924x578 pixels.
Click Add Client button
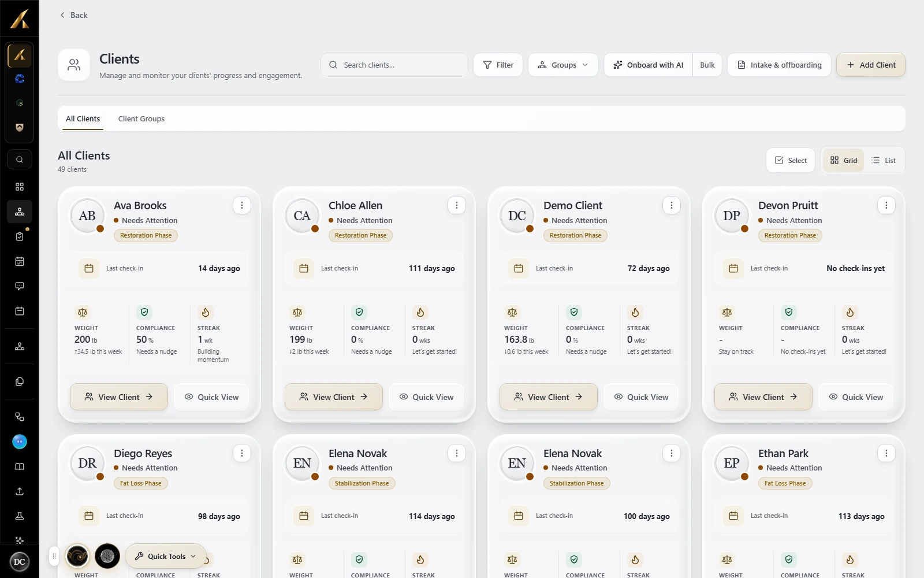coord(871,65)
